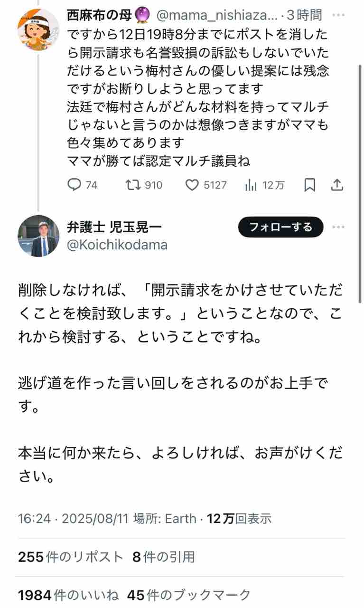Bookmark the quoted parent post
Viewport: 364px width, 608px height.
click(309, 185)
